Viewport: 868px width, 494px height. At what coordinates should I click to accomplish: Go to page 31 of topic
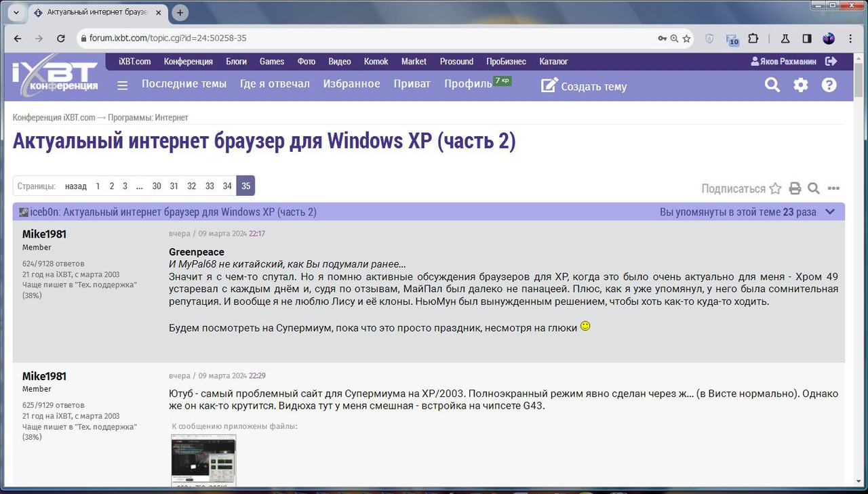pyautogui.click(x=174, y=186)
